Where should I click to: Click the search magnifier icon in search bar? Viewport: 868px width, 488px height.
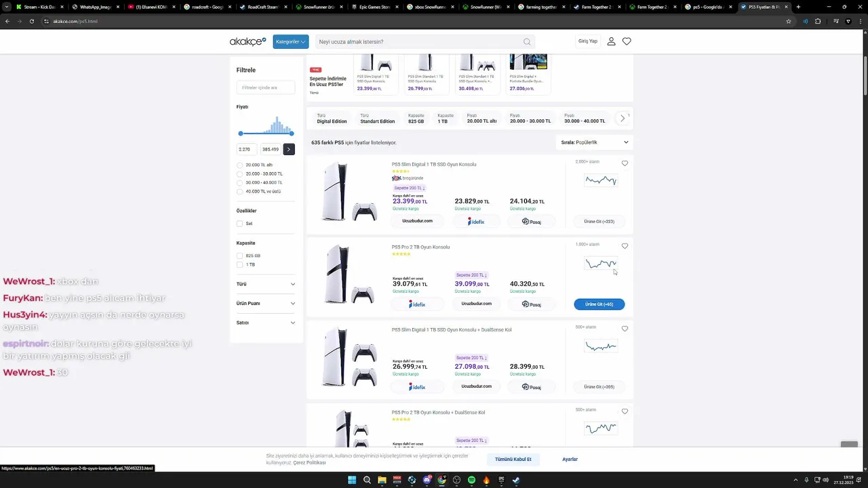(x=527, y=42)
